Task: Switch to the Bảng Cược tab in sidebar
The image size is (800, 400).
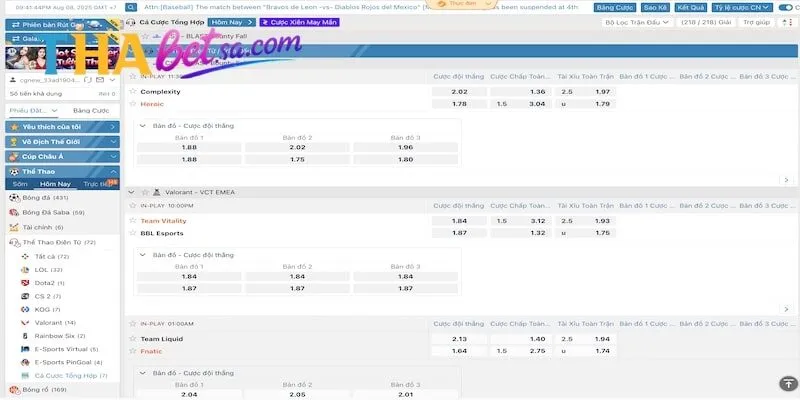Action: [90, 110]
